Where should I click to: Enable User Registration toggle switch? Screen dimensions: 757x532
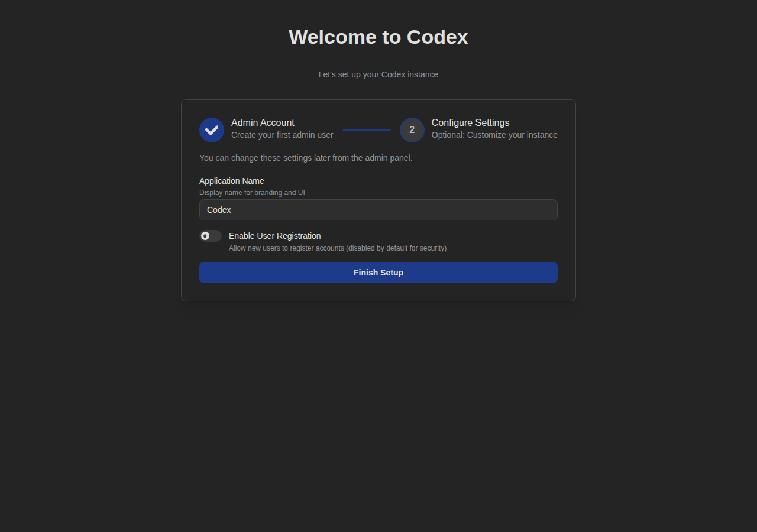pos(210,235)
